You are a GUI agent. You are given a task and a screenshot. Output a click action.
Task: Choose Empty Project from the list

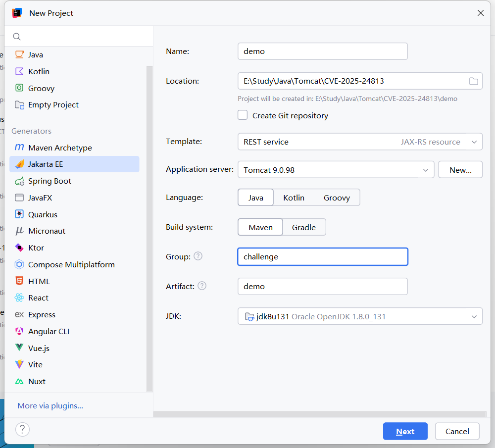pyautogui.click(x=53, y=105)
